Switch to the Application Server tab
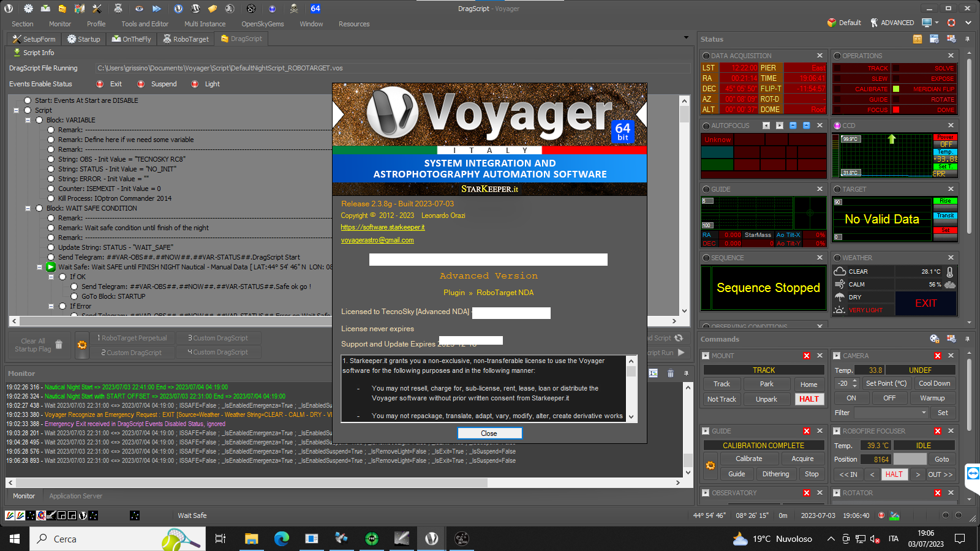The height and width of the screenshot is (551, 980). click(75, 496)
